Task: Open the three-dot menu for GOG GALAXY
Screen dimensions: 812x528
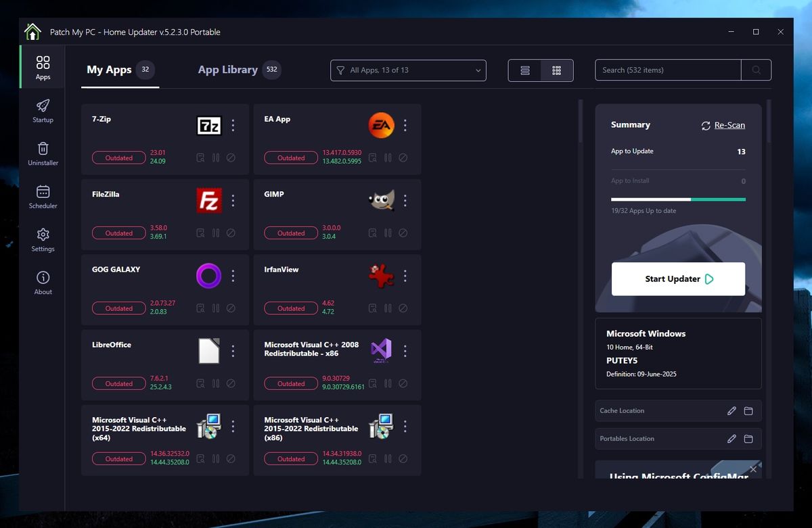Action: pyautogui.click(x=233, y=276)
